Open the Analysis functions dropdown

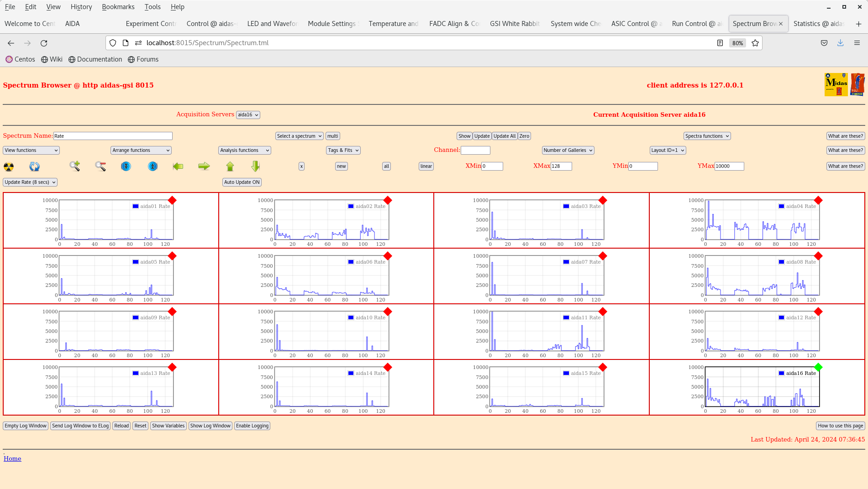[244, 151]
